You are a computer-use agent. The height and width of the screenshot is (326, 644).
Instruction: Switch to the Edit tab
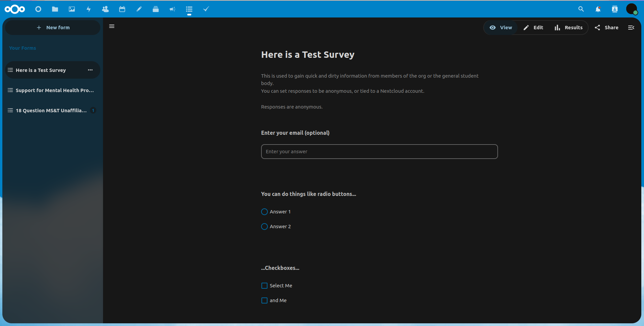point(534,27)
